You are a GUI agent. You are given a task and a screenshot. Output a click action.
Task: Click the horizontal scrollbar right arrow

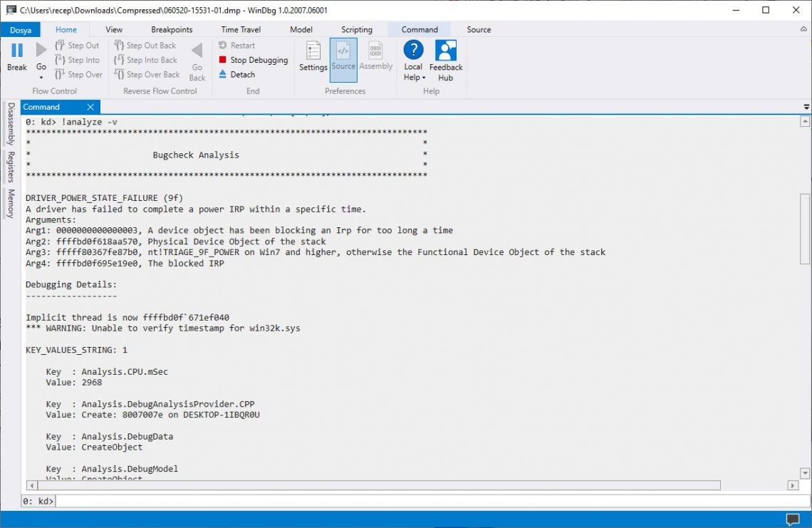click(x=793, y=485)
